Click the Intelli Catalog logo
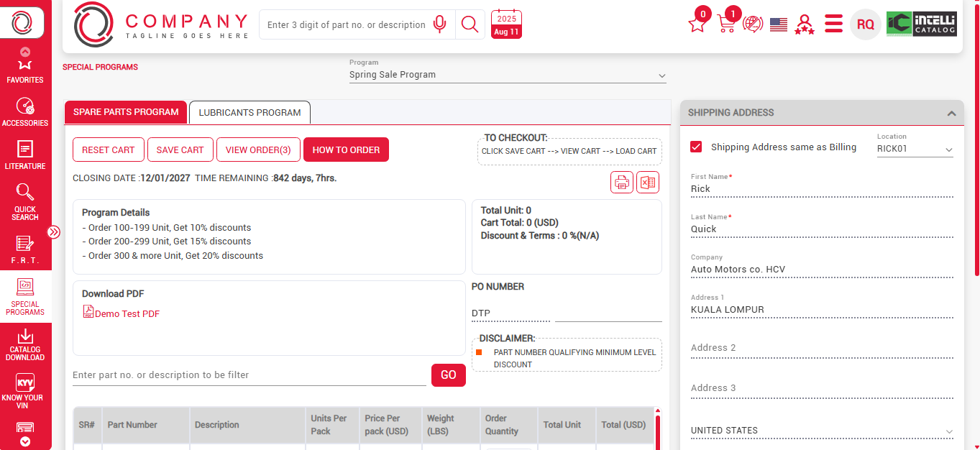 tap(922, 24)
